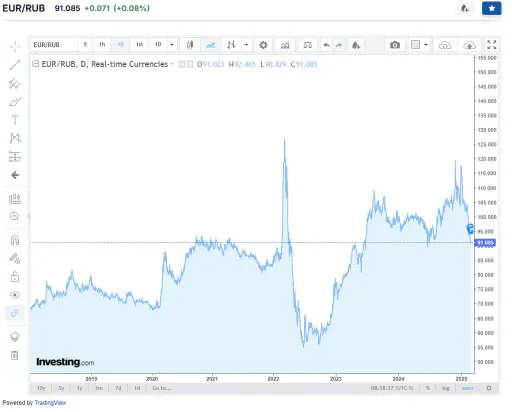The image size is (512, 412).
Task: Set range to 7d
Action: pyautogui.click(x=118, y=388)
